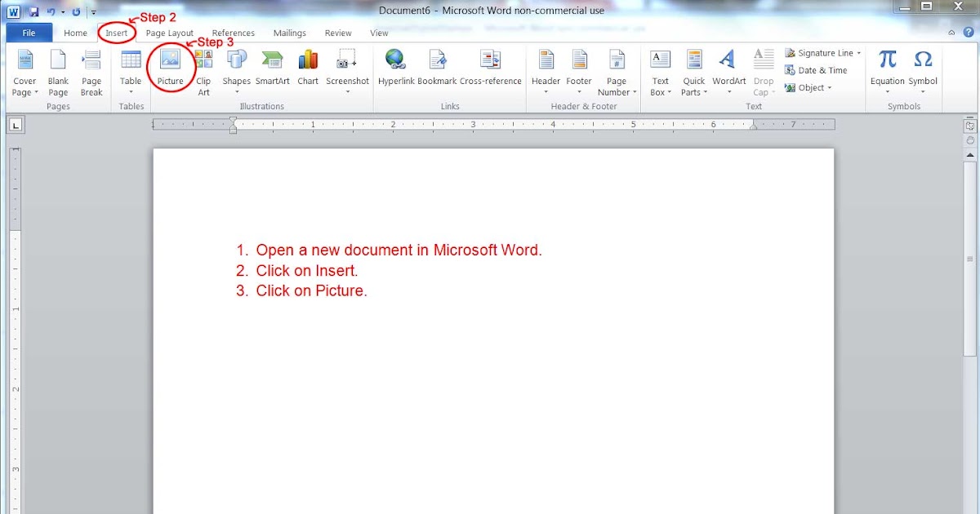The width and height of the screenshot is (980, 514).
Task: Toggle the tab stop selector beside the ruler
Action: point(16,123)
